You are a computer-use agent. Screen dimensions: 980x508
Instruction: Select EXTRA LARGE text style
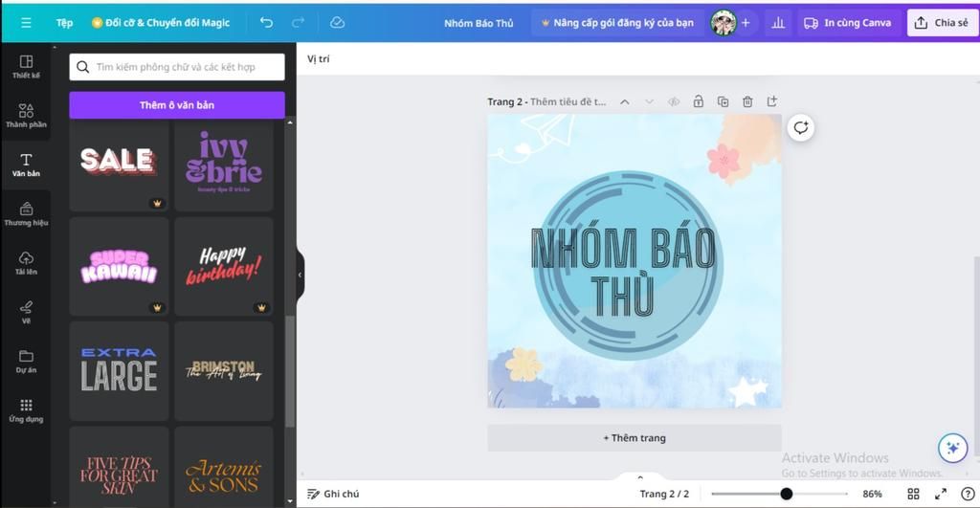[119, 371]
